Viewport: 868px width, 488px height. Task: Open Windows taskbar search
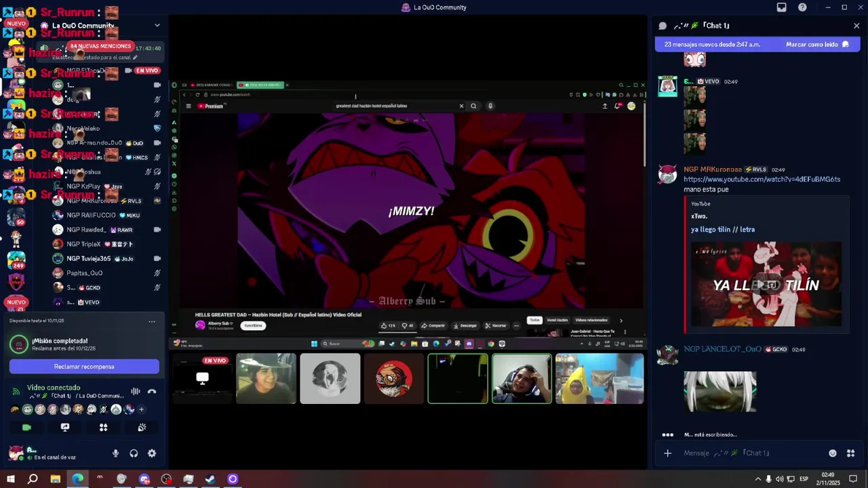pyautogui.click(x=33, y=479)
